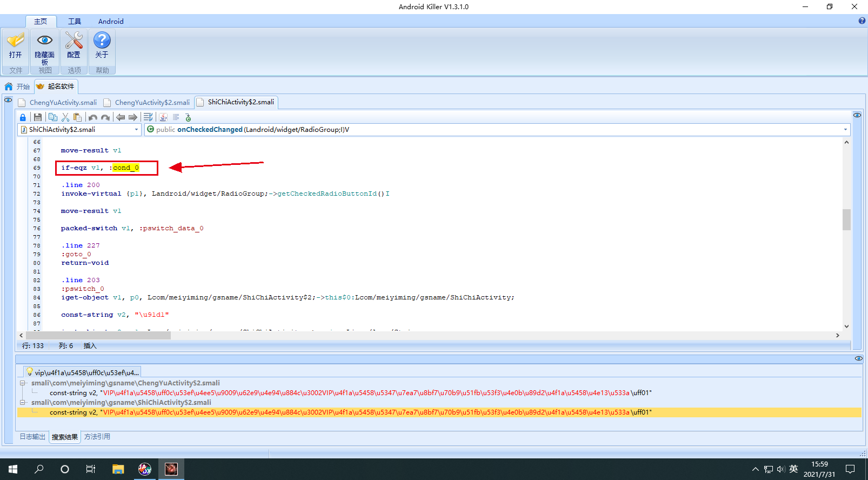Click the 英 input method indicator

coord(793,469)
